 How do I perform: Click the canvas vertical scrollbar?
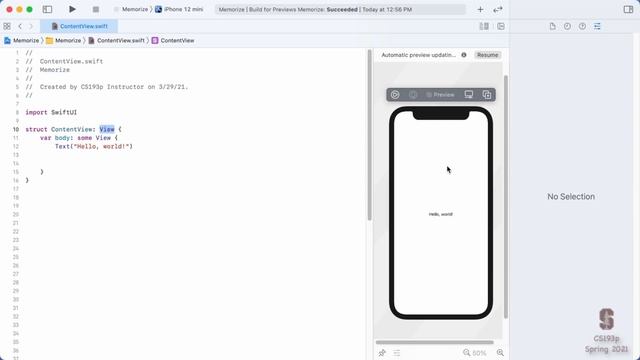[x=506, y=197]
